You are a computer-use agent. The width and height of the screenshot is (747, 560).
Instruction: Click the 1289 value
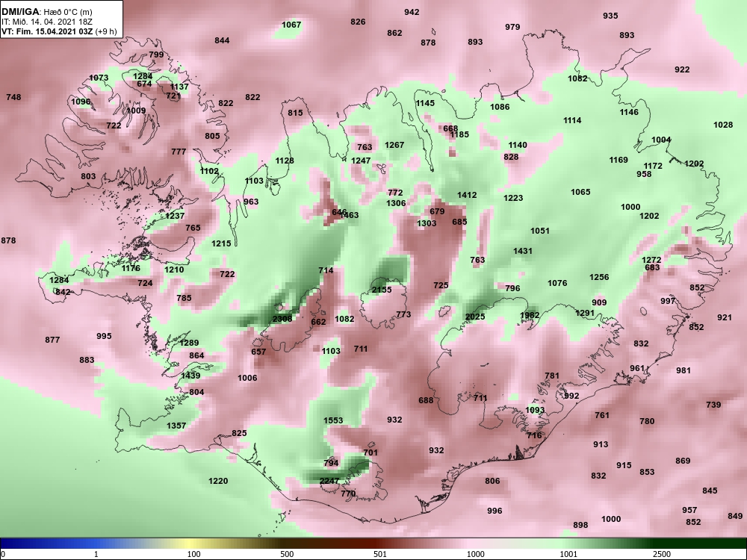click(189, 343)
